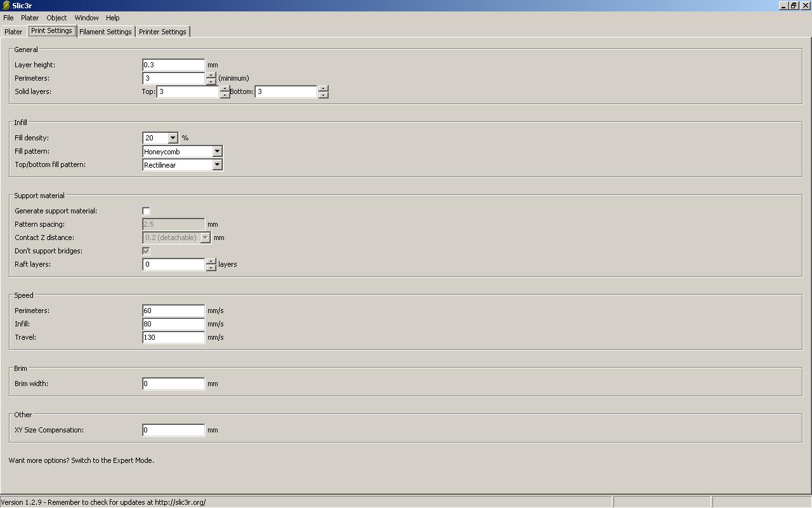
Task: Expand the Fill density dropdown arrow
Action: [x=173, y=138]
